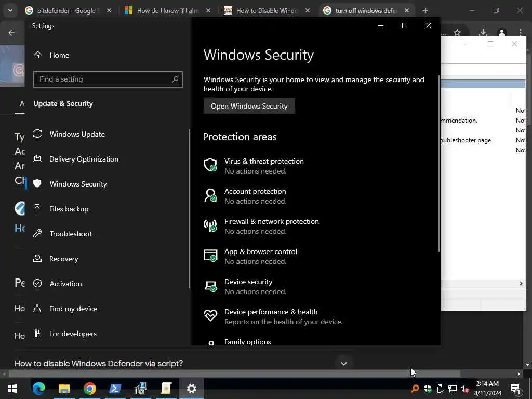Click the For developers tools icon
The image size is (532, 399).
tap(37, 333)
